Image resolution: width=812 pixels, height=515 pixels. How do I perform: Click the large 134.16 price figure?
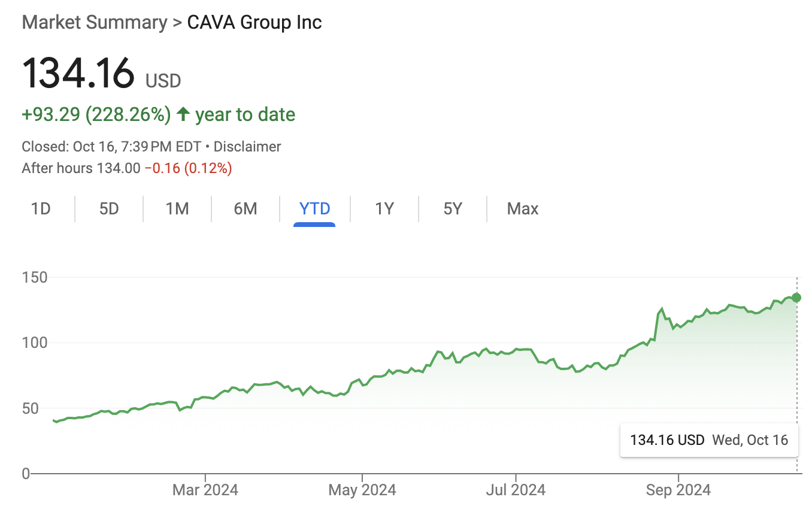(x=78, y=74)
